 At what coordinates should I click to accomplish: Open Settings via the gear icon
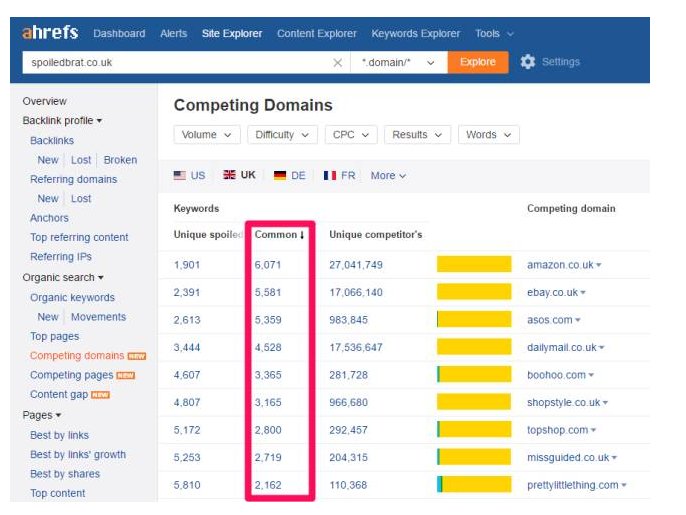[x=528, y=62]
